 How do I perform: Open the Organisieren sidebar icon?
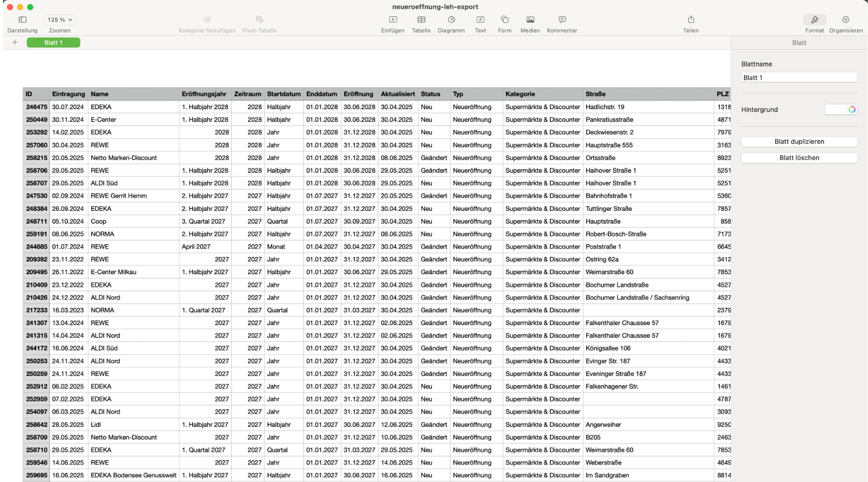point(846,19)
